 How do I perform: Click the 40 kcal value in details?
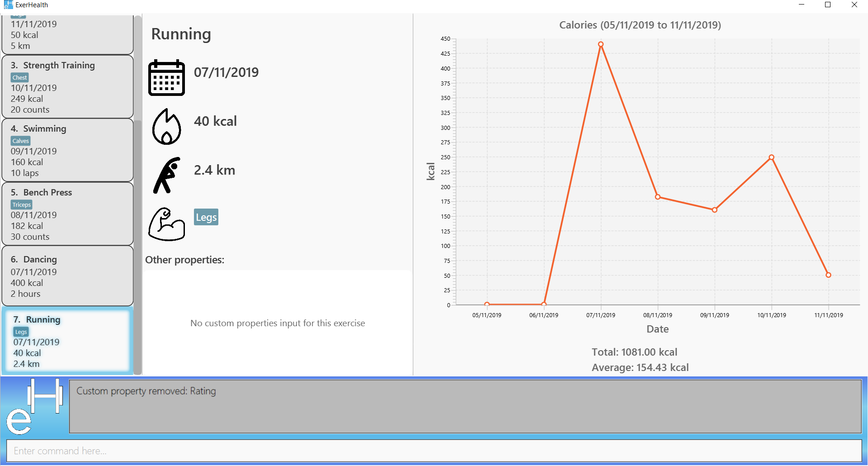tap(215, 121)
